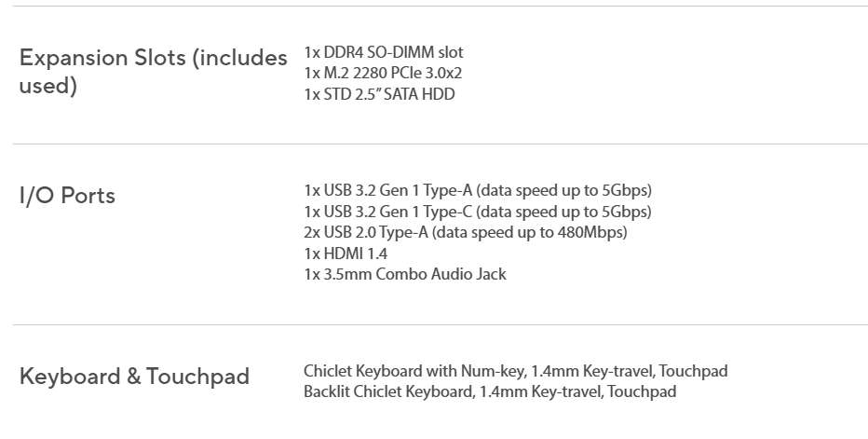Screen dimensions: 868x439
Task: Click the divider above Keyboard & Touchpad
Action: (x=440, y=324)
